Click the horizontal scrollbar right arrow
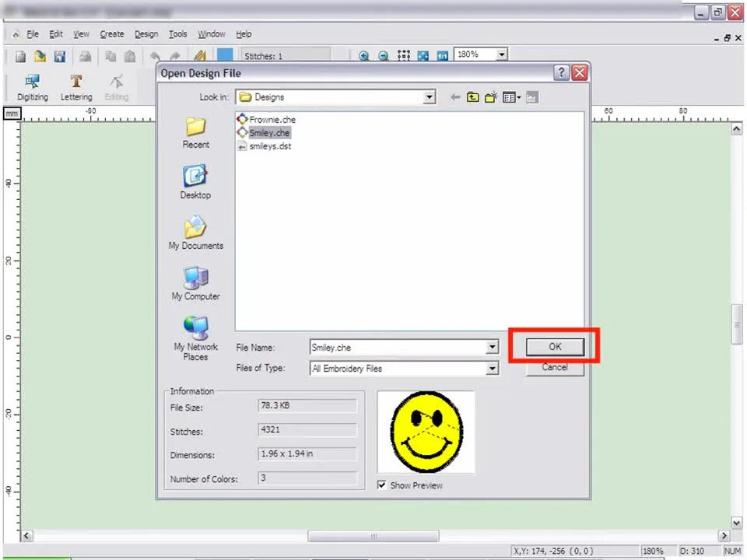This screenshot has height=560, width=747. [724, 536]
